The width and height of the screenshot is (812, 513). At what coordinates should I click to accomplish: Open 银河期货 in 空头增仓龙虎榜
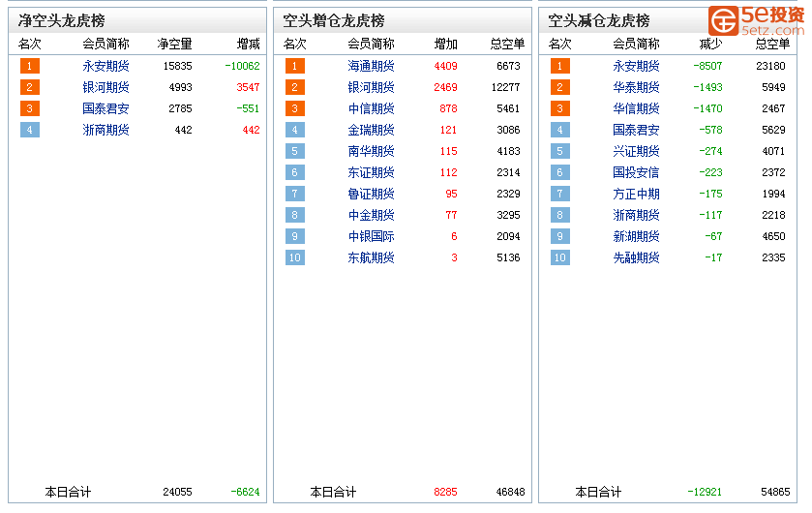[371, 87]
